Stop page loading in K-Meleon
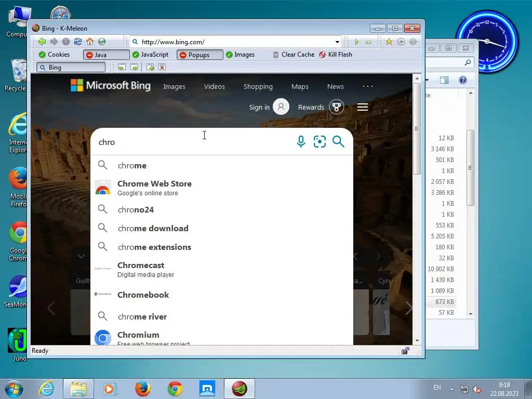Screen dimensions: 532x399 tap(66, 42)
